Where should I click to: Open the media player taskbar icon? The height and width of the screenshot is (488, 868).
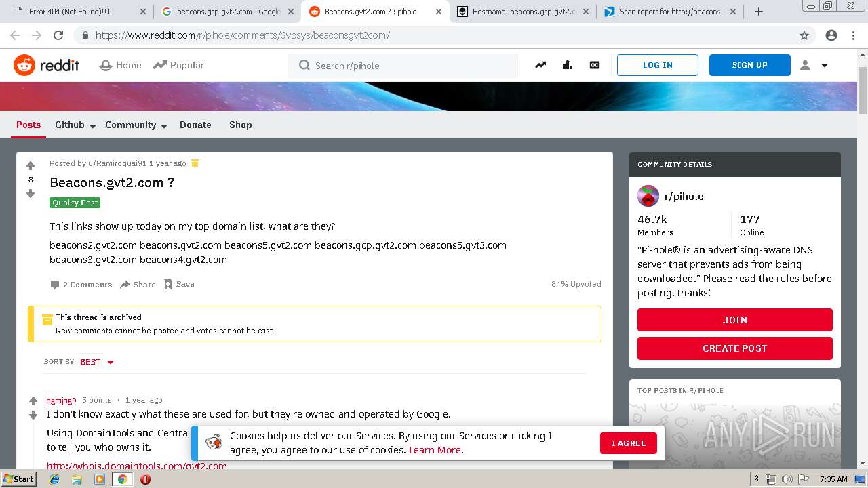100,479
